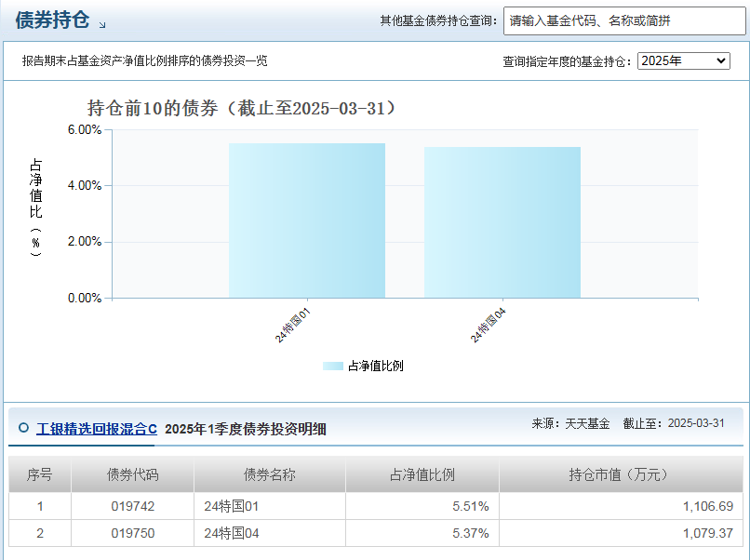Click the 24特国01 name in the table
The width and height of the screenshot is (750, 560).
[x=232, y=506]
